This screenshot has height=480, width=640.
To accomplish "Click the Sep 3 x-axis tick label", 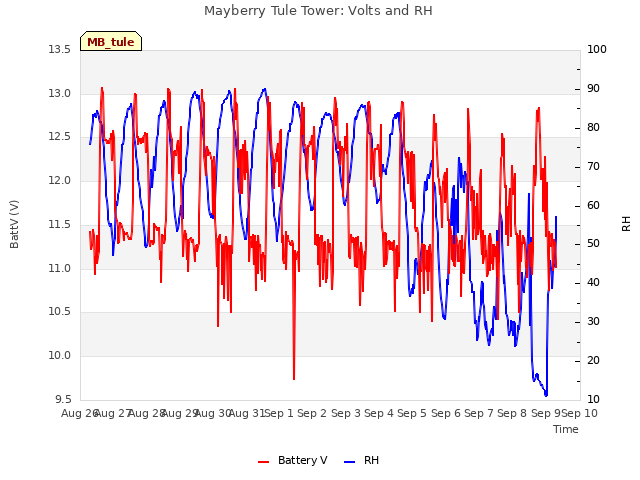I will pyautogui.click(x=346, y=413).
